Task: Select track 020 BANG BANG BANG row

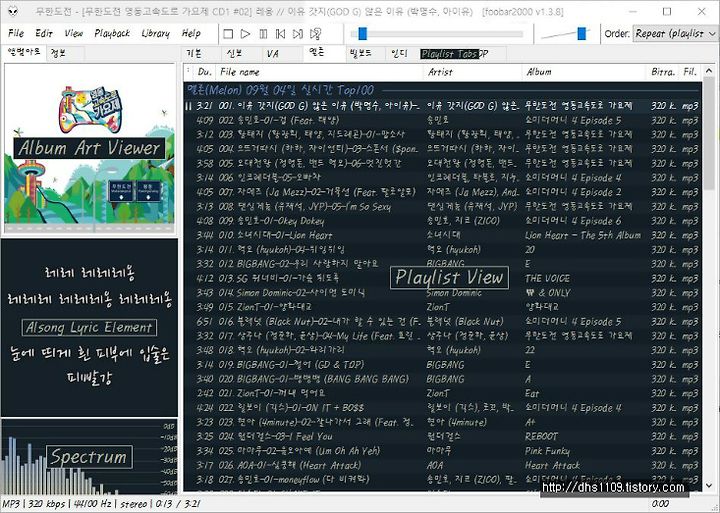Action: pyautogui.click(x=443, y=379)
